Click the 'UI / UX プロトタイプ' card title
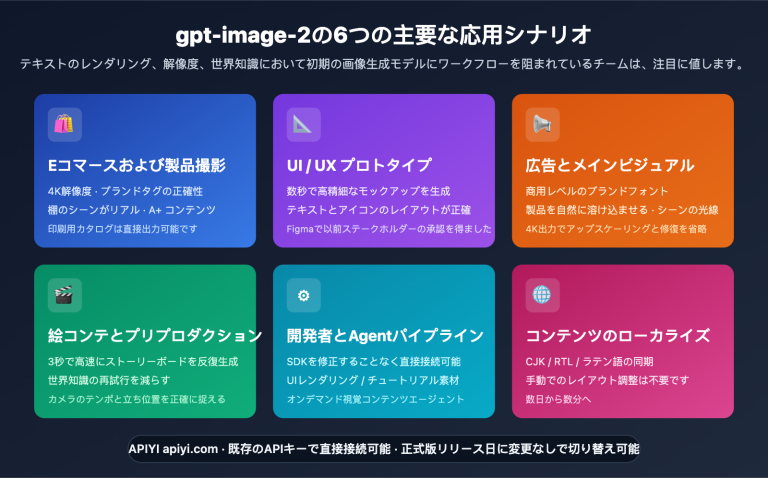 pyautogui.click(x=360, y=166)
